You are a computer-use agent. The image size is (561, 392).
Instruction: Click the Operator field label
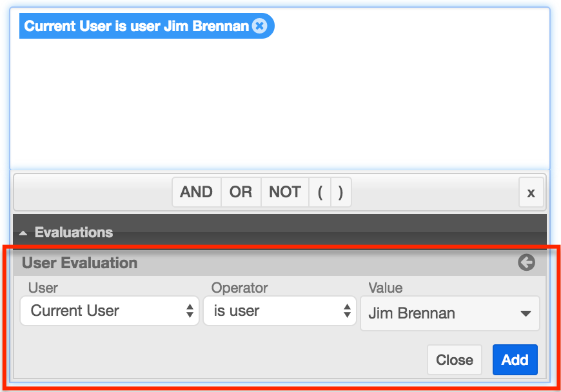[239, 288]
